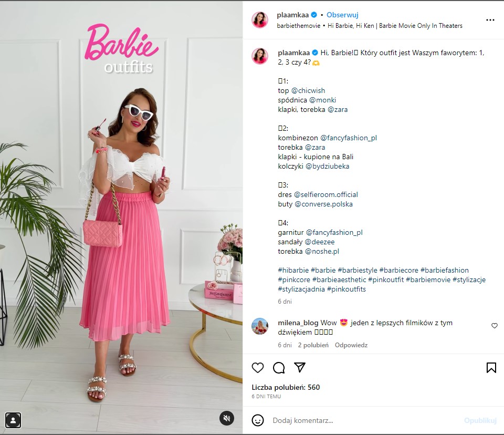Open @converse.polska mention
This screenshot has height=435, width=504.
pos(323,204)
